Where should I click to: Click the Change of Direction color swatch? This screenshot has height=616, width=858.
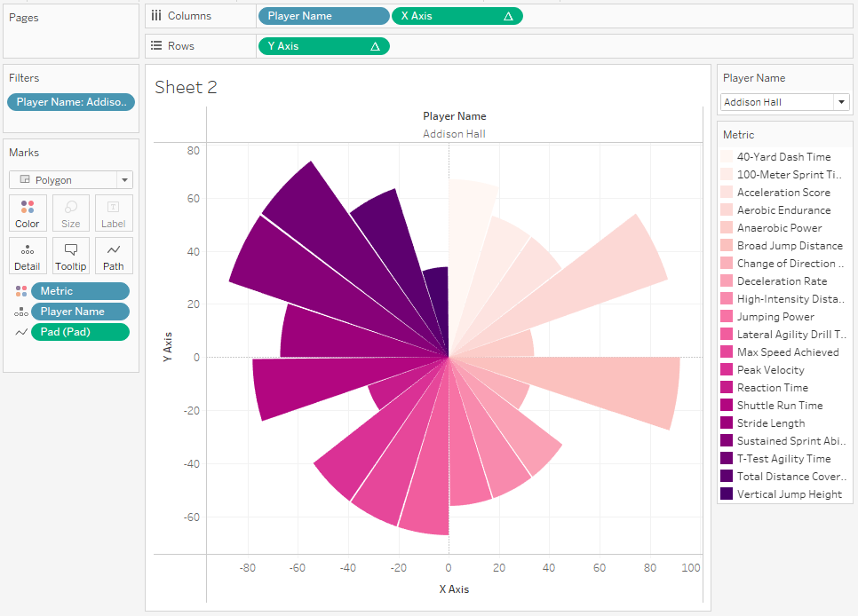pos(727,263)
